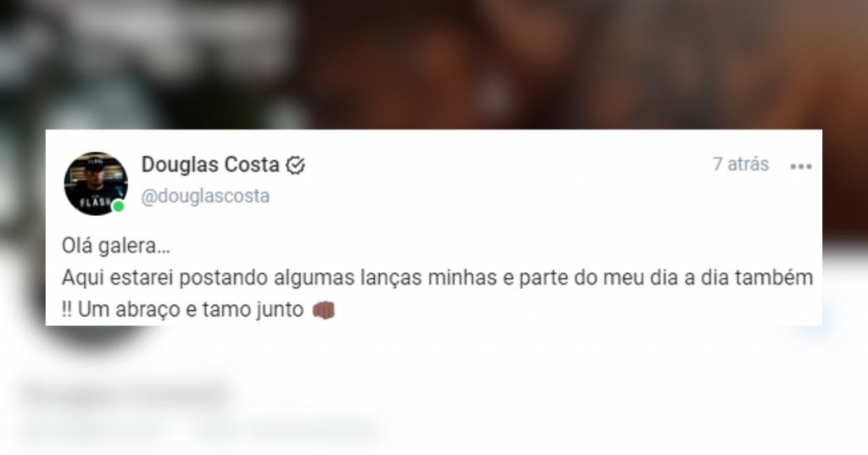Click the blurred profile name below the post
Viewport: 868px width, 455px height.
[x=126, y=393]
